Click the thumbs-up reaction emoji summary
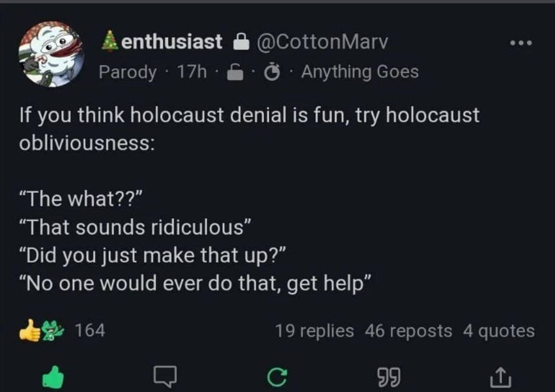The height and width of the screenshot is (392, 555). (x=30, y=330)
